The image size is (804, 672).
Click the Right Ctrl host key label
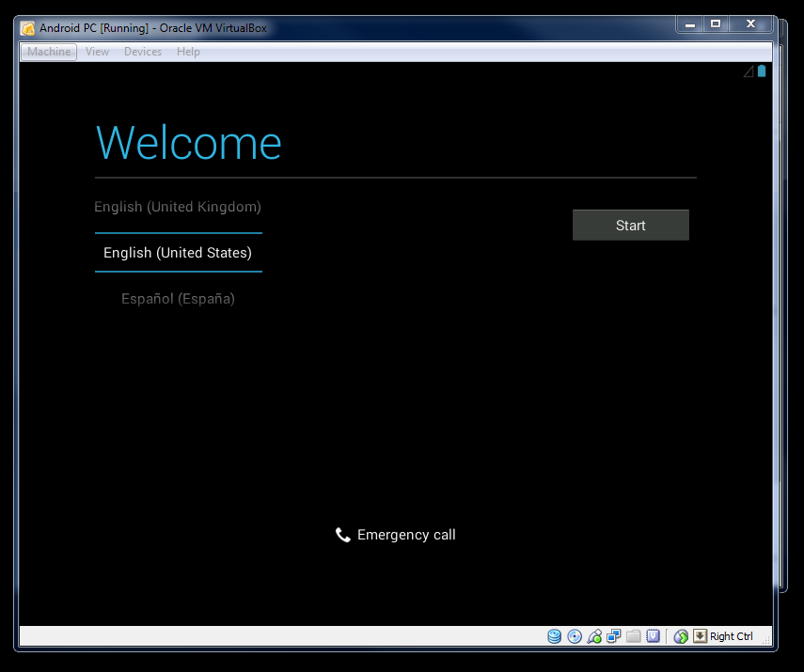(732, 636)
